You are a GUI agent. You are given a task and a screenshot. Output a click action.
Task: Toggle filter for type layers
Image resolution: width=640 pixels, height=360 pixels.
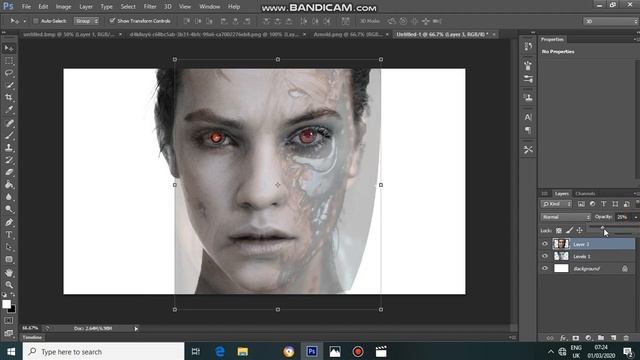click(604, 204)
